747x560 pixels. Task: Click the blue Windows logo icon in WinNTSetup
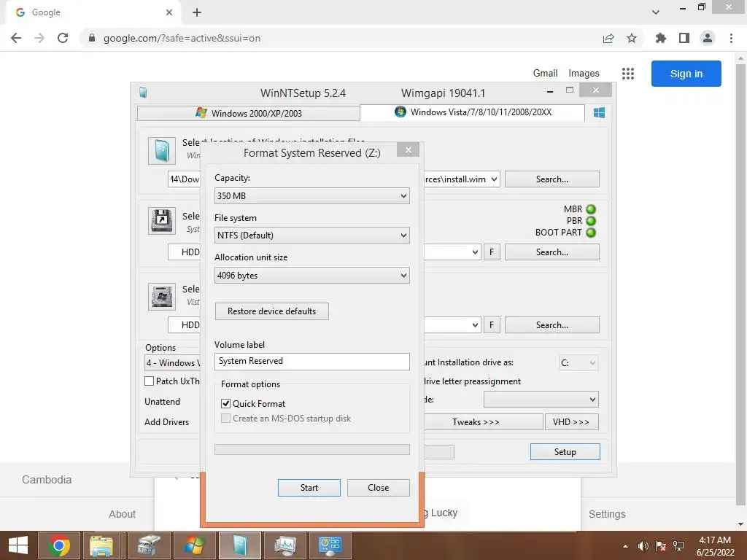[599, 113]
